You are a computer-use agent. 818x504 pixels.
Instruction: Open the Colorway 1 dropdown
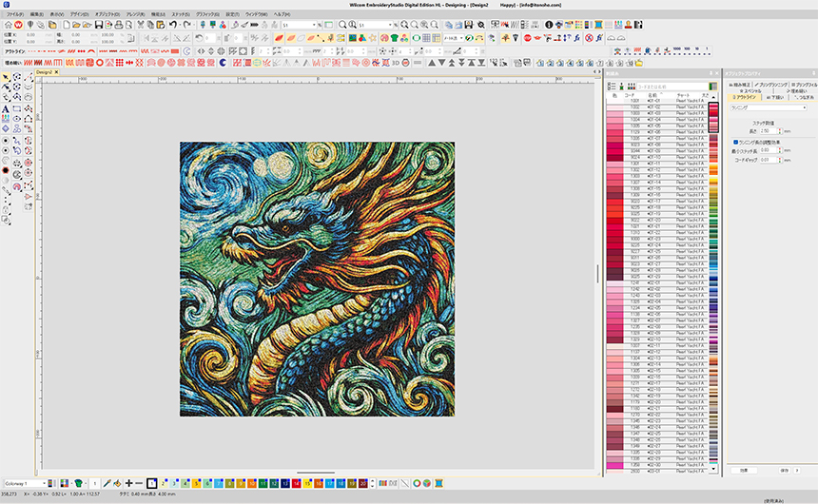click(24, 483)
